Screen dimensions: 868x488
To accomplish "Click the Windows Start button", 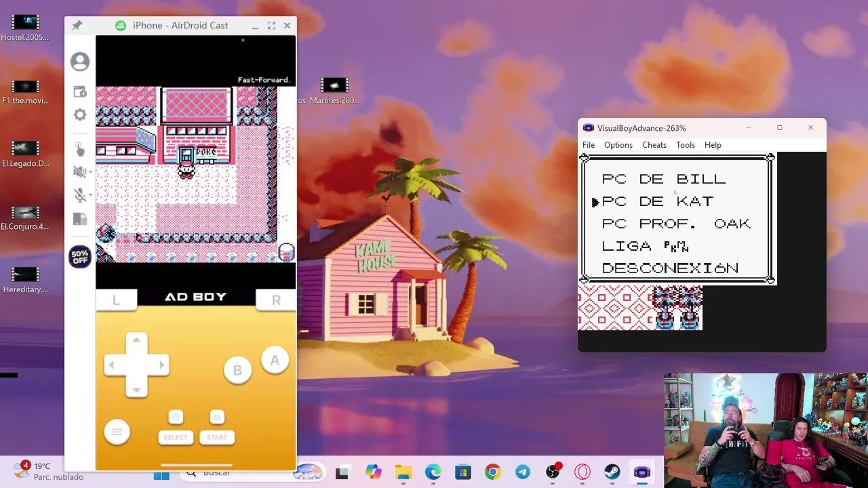I will (161, 474).
